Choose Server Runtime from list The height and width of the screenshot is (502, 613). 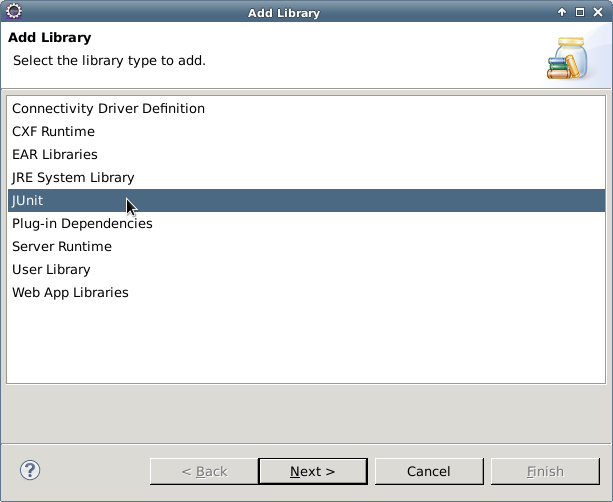pos(306,247)
